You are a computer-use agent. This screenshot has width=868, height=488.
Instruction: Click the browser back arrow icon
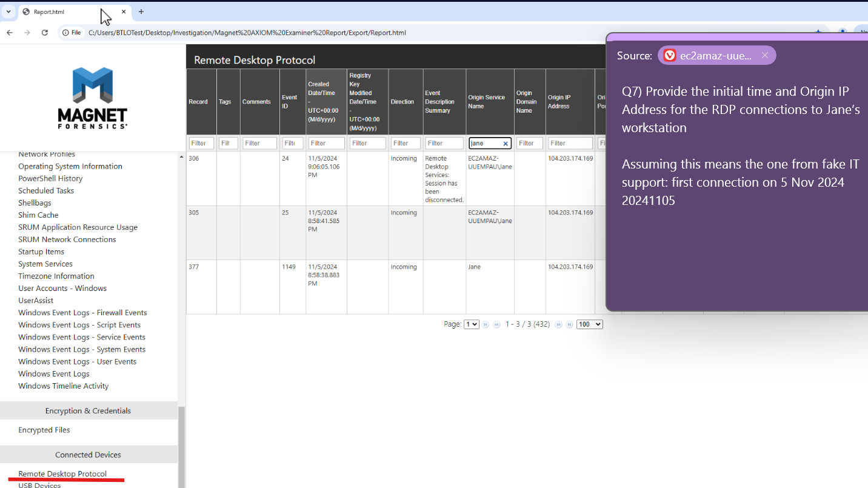tap(10, 33)
